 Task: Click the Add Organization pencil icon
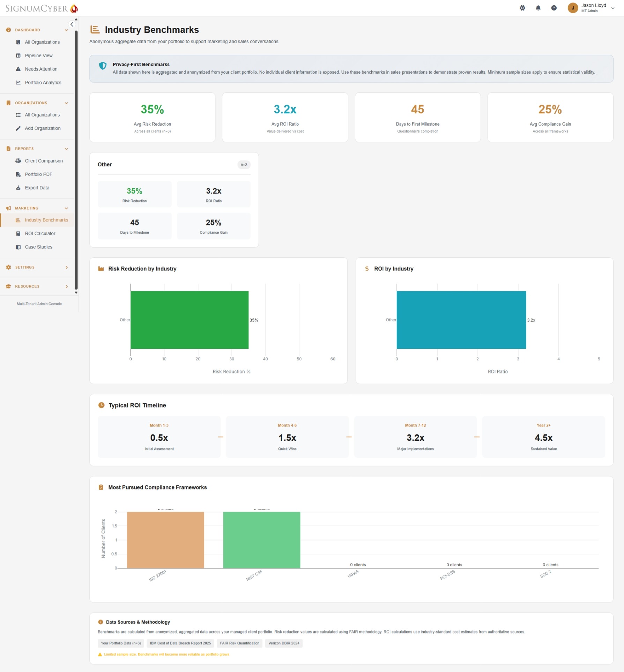coord(18,128)
